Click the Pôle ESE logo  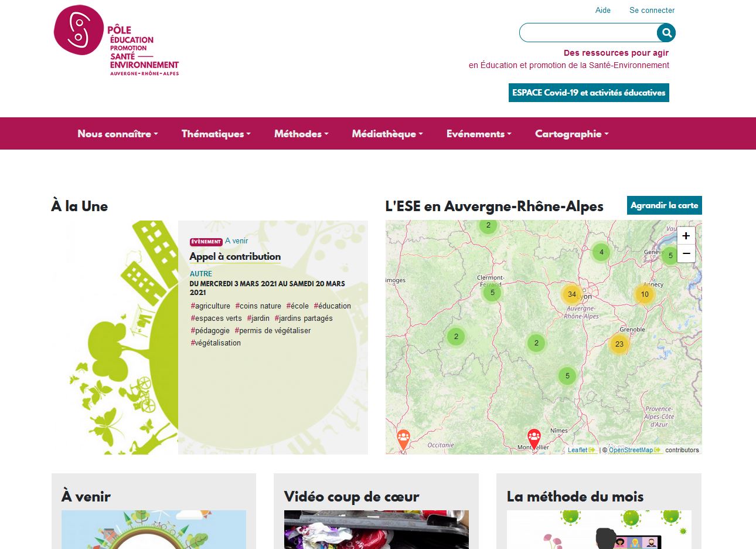coord(116,40)
